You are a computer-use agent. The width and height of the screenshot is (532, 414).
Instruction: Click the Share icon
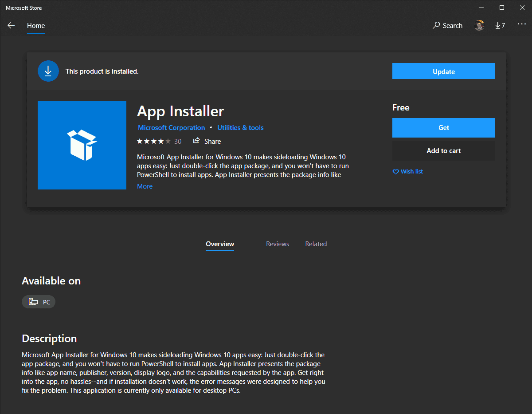(x=196, y=141)
